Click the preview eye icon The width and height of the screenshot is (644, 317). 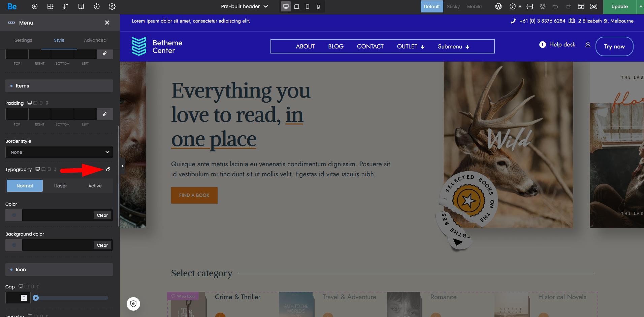point(594,6)
